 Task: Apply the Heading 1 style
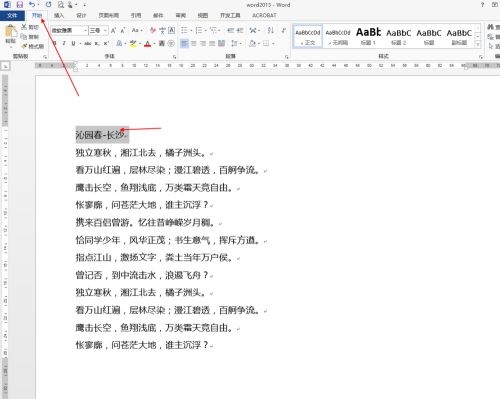[368, 36]
